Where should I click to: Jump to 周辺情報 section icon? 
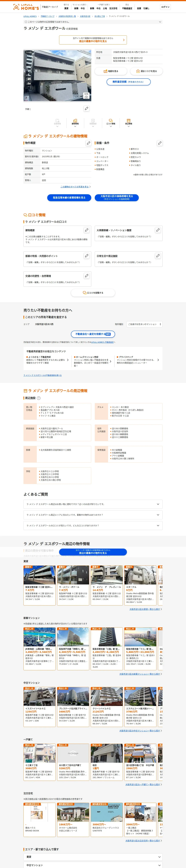(129, 123)
